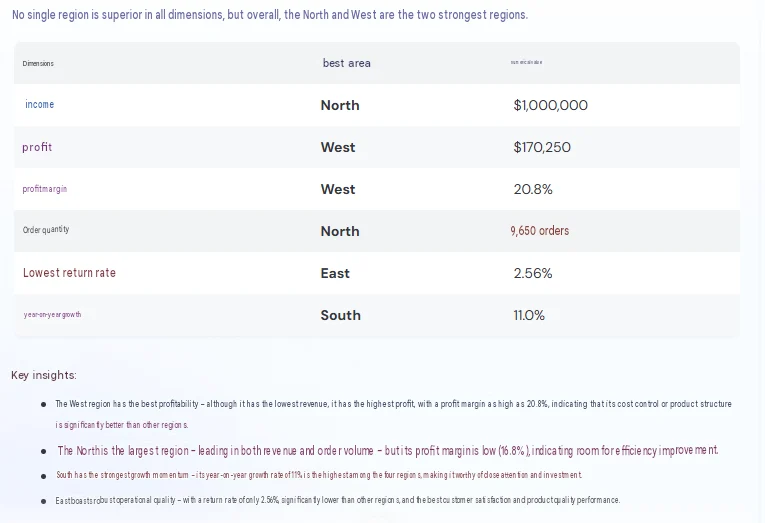This screenshot has height=523, width=765.
Task: Click the $1,000,000 income value
Action: pyautogui.click(x=550, y=105)
